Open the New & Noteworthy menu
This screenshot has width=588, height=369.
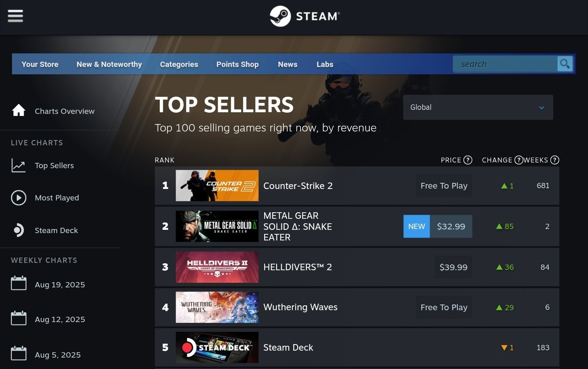click(x=109, y=64)
